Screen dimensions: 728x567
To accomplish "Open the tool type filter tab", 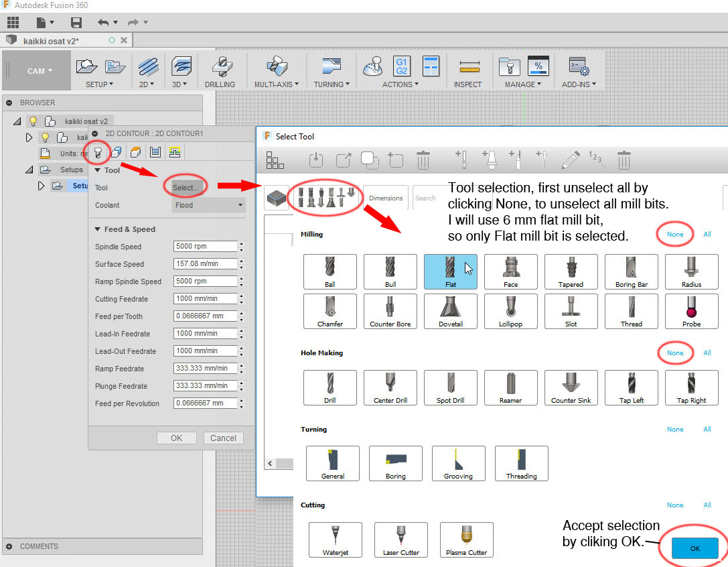I will [x=325, y=198].
